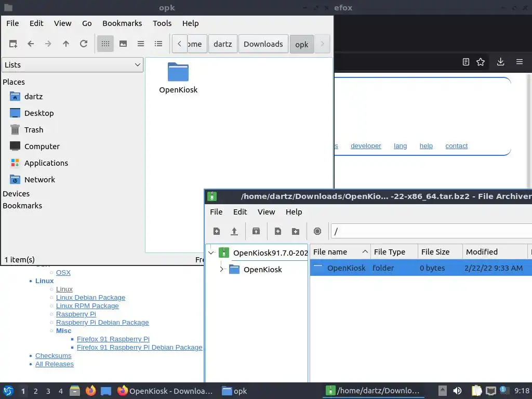The width and height of the screenshot is (532, 399).
Task: Click the archiver location path field
Action: [x=431, y=231]
